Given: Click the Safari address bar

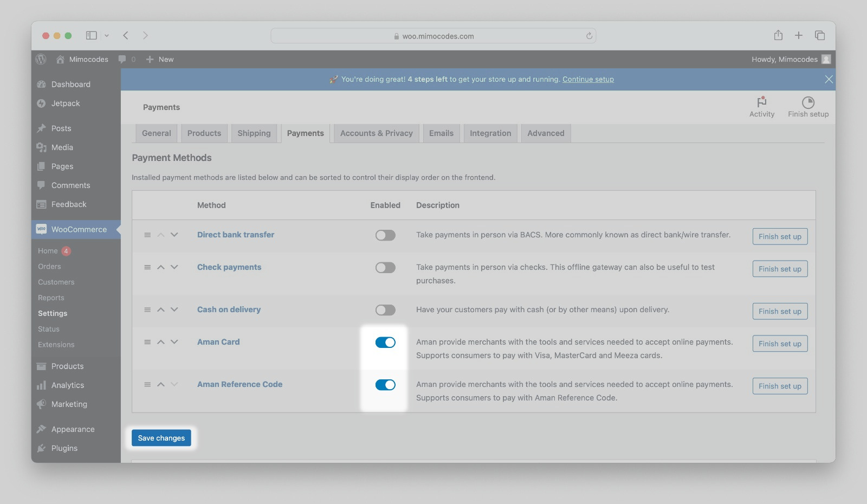Looking at the screenshot, I should click(433, 36).
